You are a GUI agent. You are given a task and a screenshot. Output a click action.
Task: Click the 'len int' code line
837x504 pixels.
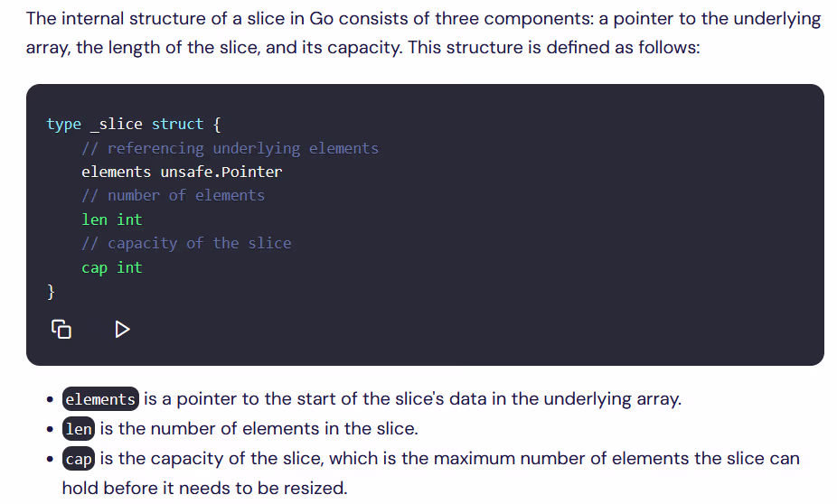111,219
